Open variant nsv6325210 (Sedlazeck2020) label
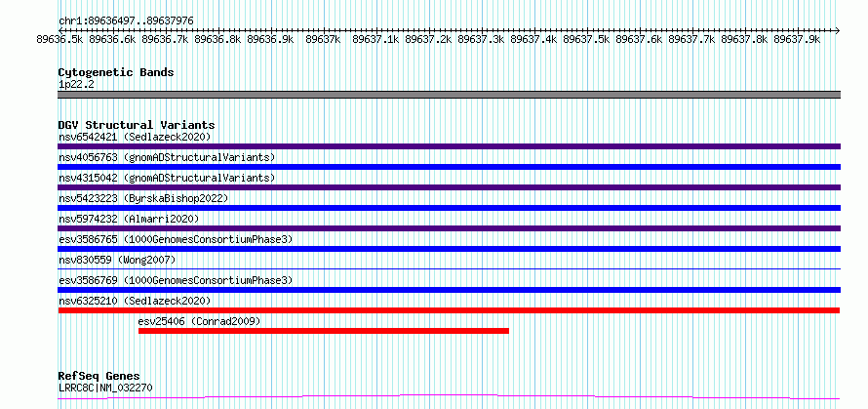 tap(135, 301)
